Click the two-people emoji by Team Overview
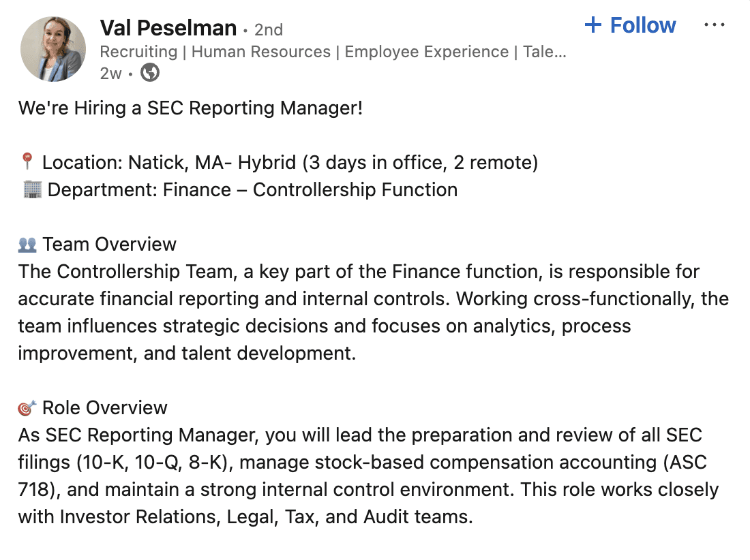 coord(27,245)
